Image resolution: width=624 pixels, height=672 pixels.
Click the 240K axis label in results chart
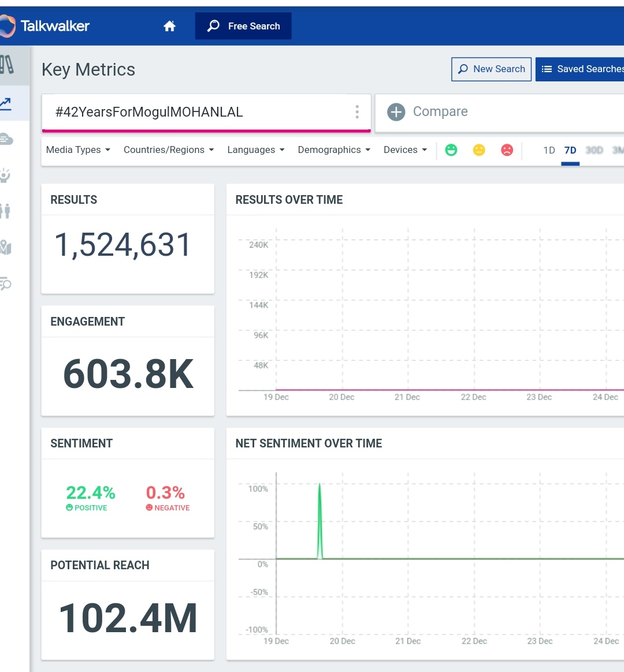tap(259, 245)
